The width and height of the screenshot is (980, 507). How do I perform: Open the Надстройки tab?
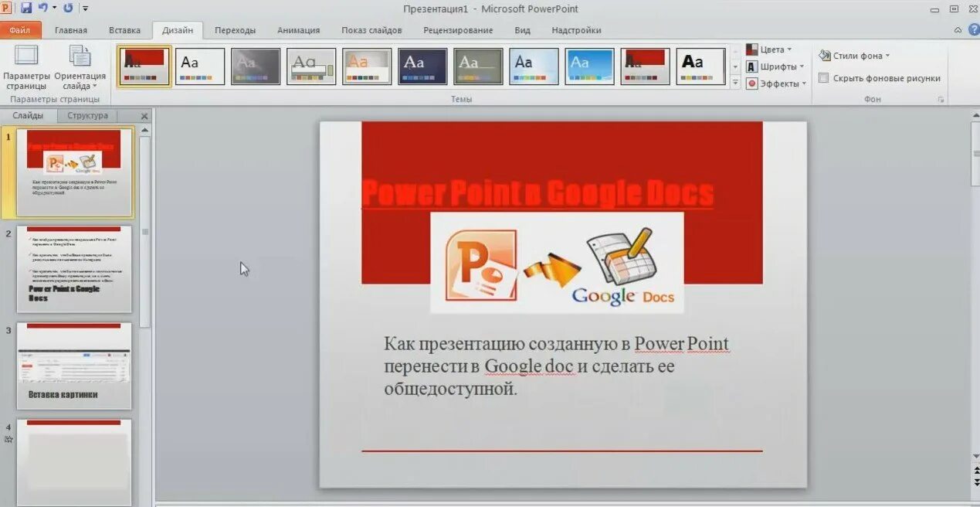(x=576, y=30)
